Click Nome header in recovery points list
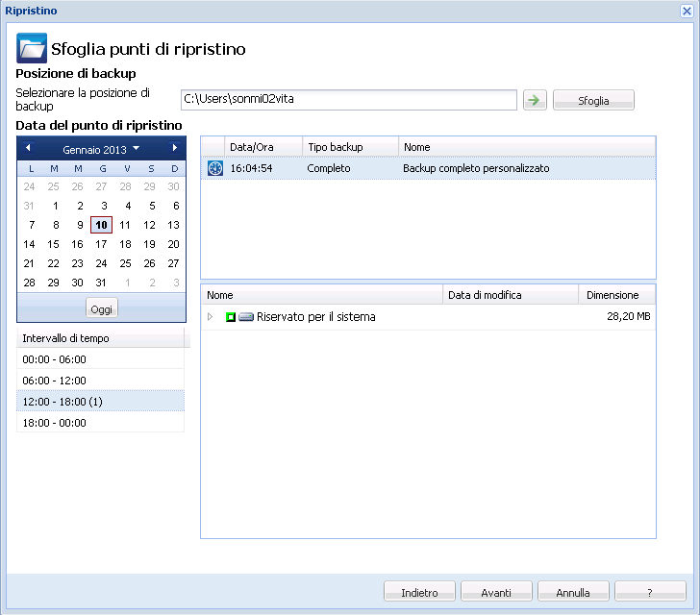This screenshot has height=615, width=700. (527, 147)
